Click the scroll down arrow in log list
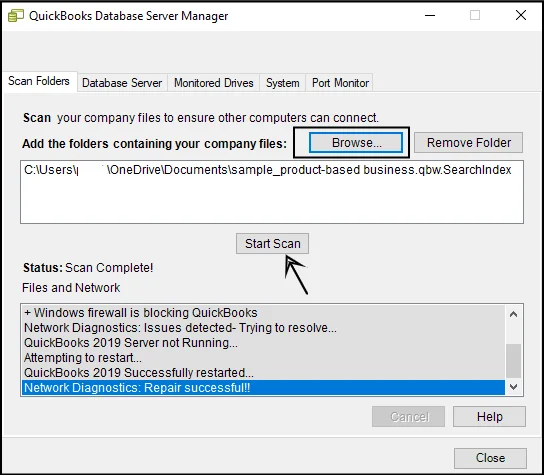The image size is (544, 475). click(514, 387)
